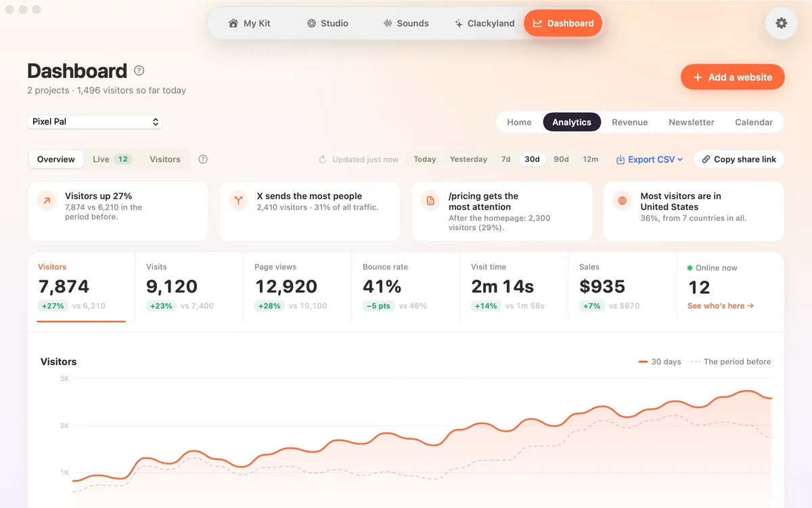This screenshot has width=812, height=508.
Task: Click the branch icon on X sends card
Action: click(238, 200)
